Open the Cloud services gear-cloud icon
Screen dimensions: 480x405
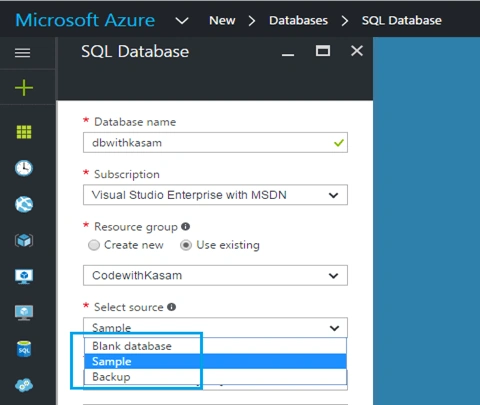pyautogui.click(x=24, y=385)
